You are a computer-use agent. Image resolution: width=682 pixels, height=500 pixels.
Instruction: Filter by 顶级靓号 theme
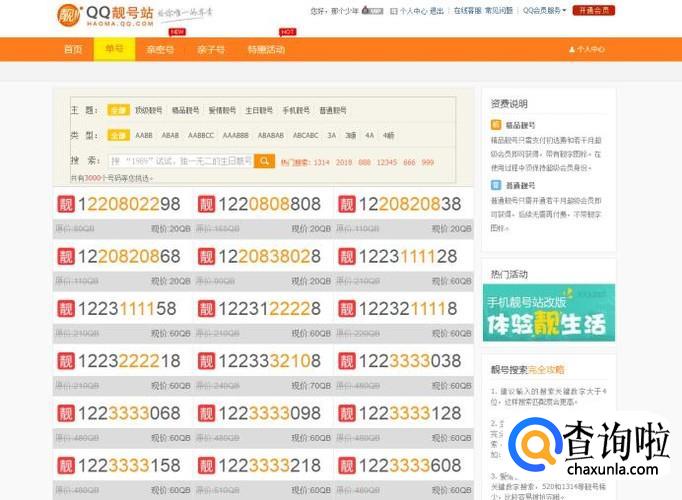pos(148,110)
